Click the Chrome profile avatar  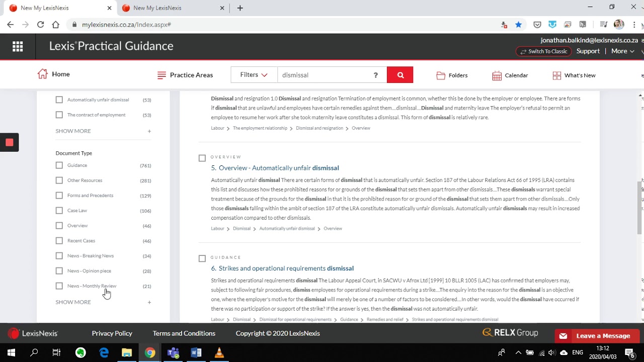pos(619,25)
